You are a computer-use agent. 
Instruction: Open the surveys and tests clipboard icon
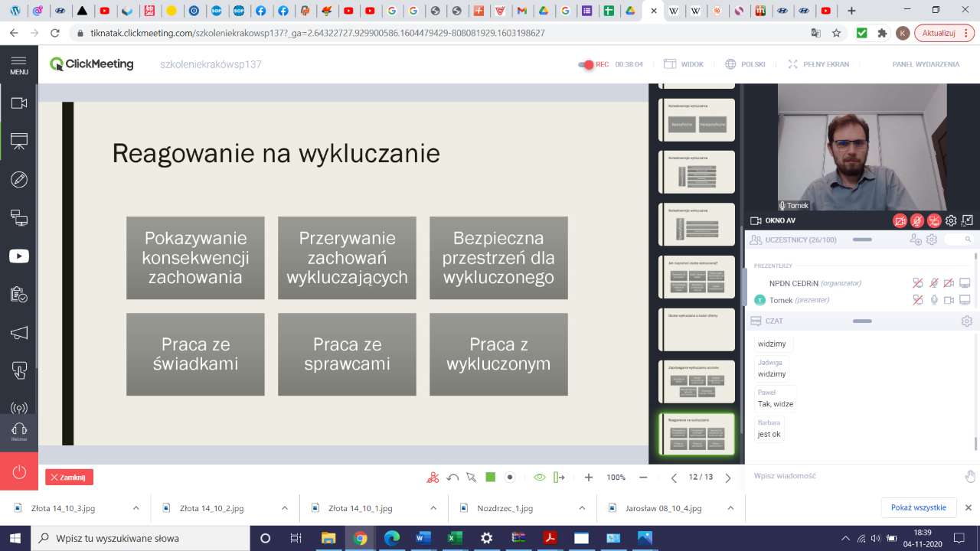click(19, 295)
